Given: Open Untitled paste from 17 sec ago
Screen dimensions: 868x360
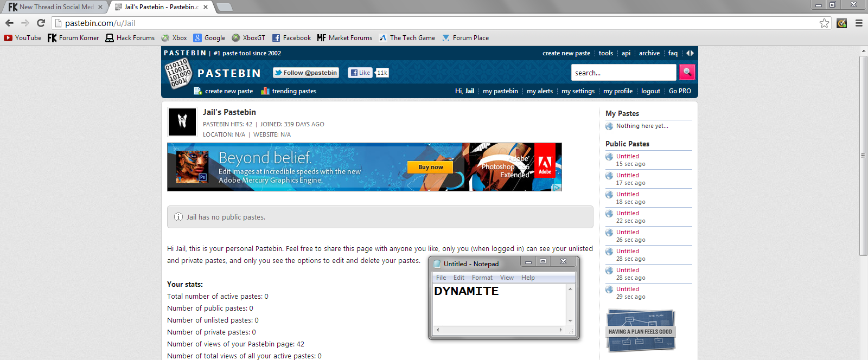Looking at the screenshot, I should [628, 175].
